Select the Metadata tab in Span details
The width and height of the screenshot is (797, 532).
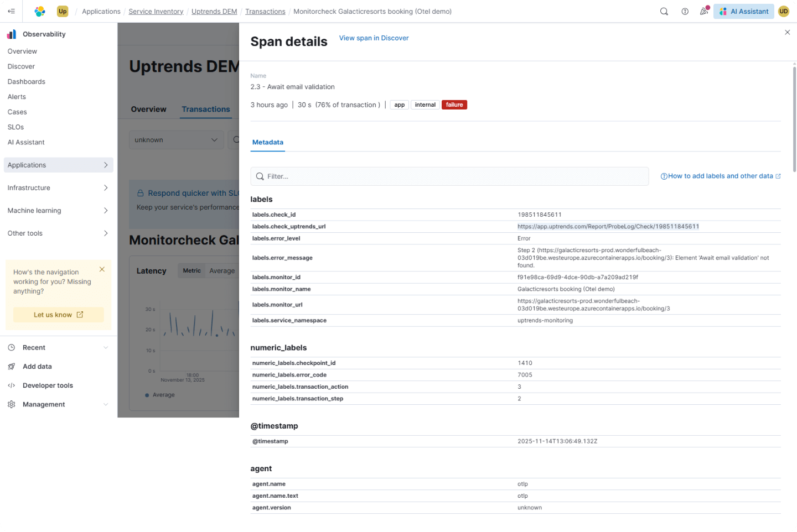click(x=267, y=142)
